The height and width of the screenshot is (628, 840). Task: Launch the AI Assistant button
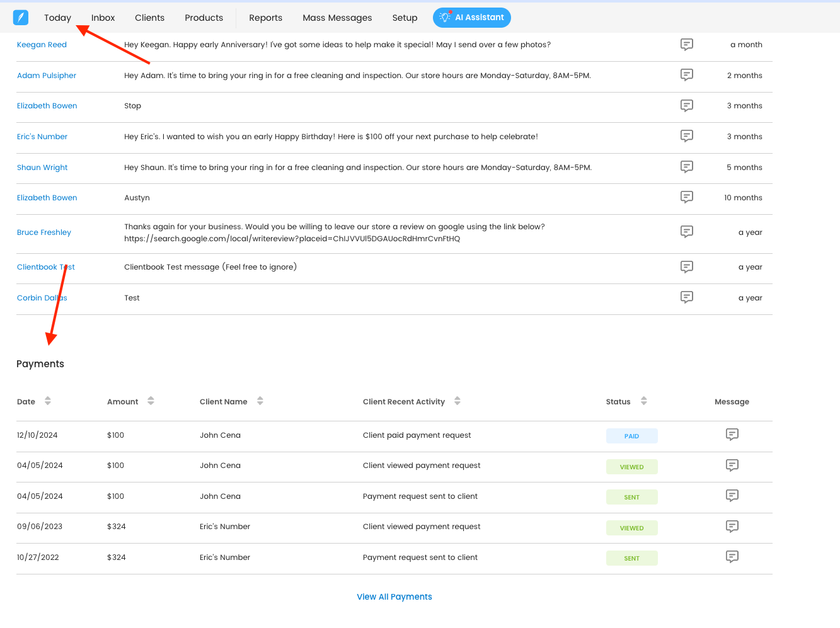click(x=472, y=18)
